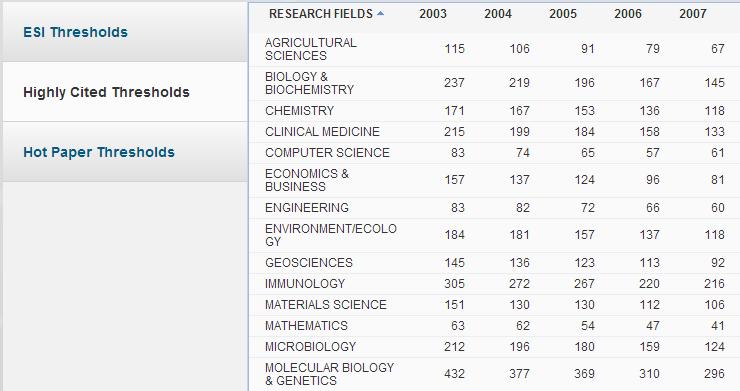Click the Clinical Medicine field name
The width and height of the screenshot is (740, 391).
[x=322, y=132]
